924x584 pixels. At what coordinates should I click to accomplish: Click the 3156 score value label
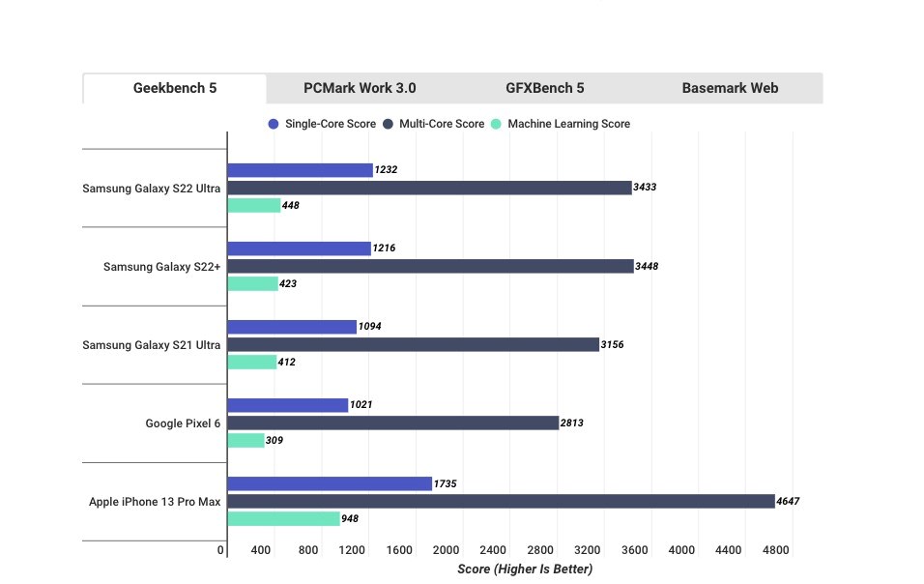coord(612,345)
